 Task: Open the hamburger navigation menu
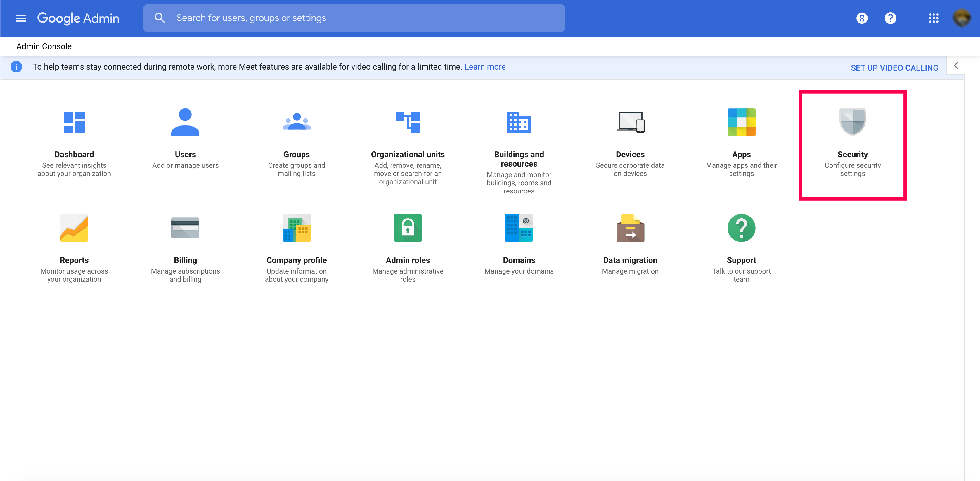pyautogui.click(x=21, y=18)
